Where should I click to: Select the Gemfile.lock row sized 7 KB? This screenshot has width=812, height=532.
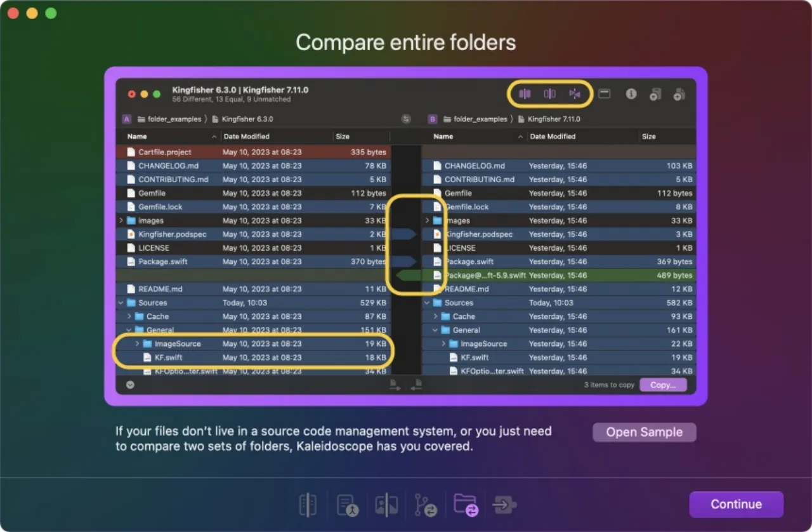coord(253,207)
